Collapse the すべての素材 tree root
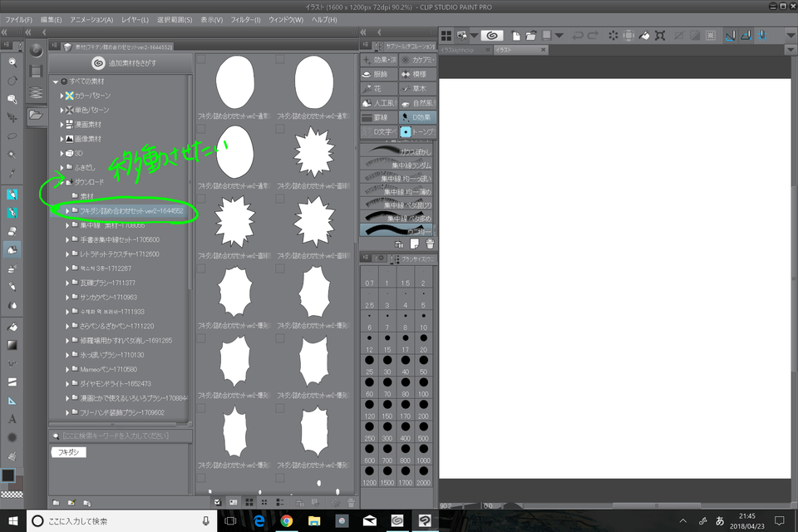Viewport: 798px width, 532px height. tap(54, 81)
